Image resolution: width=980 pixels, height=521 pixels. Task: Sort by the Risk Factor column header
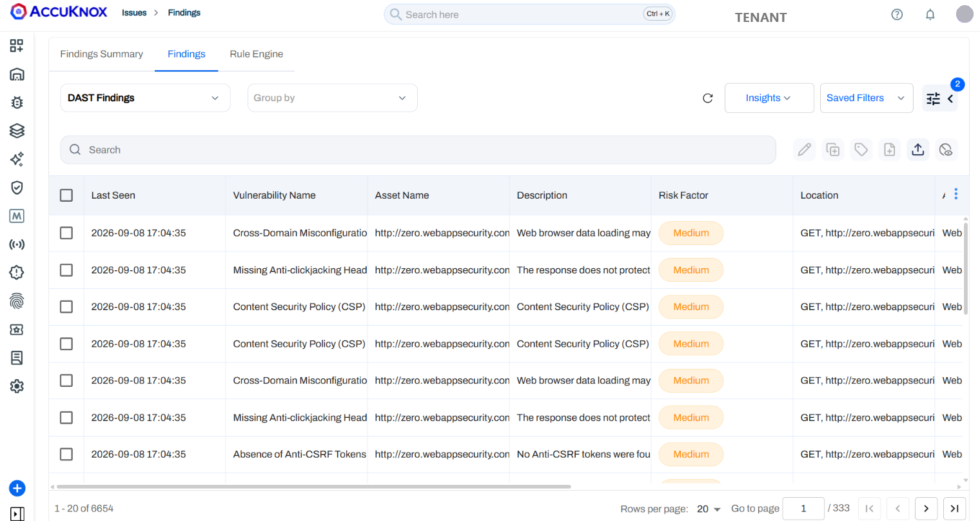[683, 195]
